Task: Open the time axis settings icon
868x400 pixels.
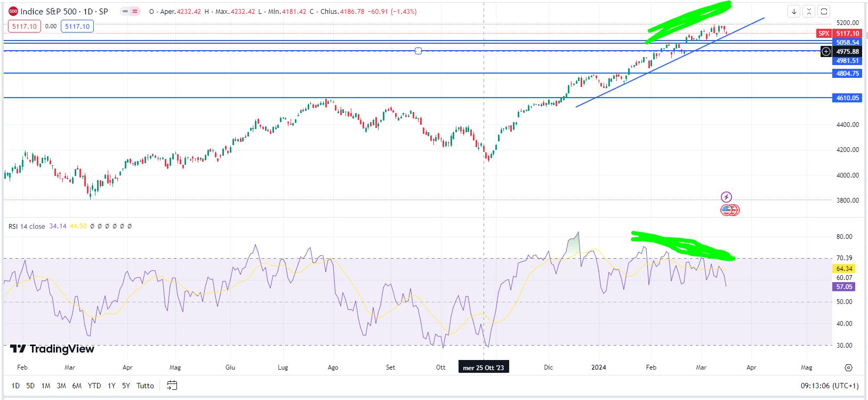Action: [848, 367]
